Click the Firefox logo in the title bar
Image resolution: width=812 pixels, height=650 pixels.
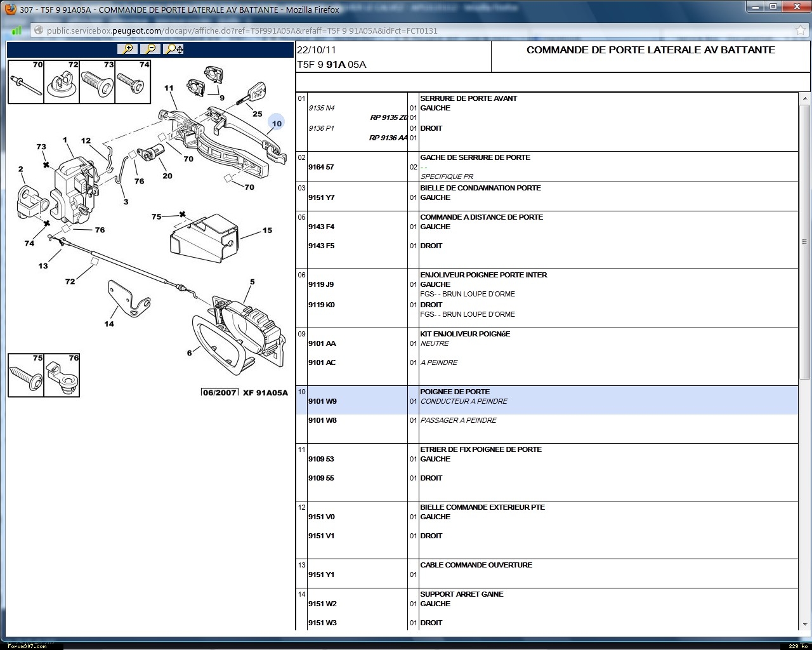tap(10, 10)
